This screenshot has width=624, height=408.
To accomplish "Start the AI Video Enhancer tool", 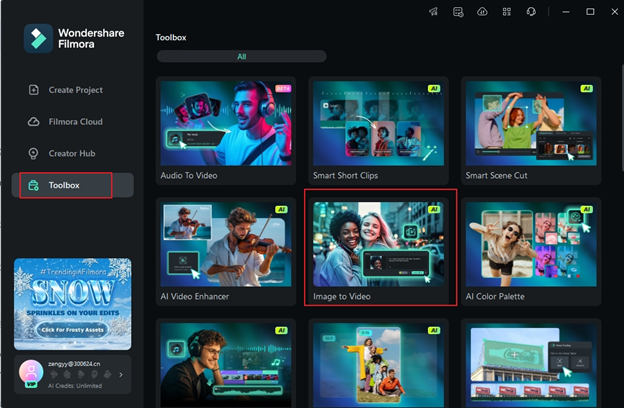I will [228, 250].
